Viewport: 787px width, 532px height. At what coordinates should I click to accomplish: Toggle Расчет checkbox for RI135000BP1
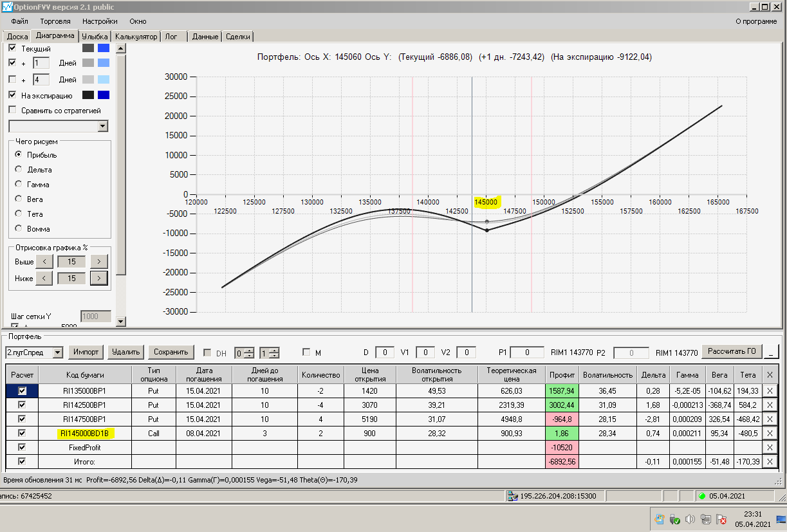[x=23, y=390]
